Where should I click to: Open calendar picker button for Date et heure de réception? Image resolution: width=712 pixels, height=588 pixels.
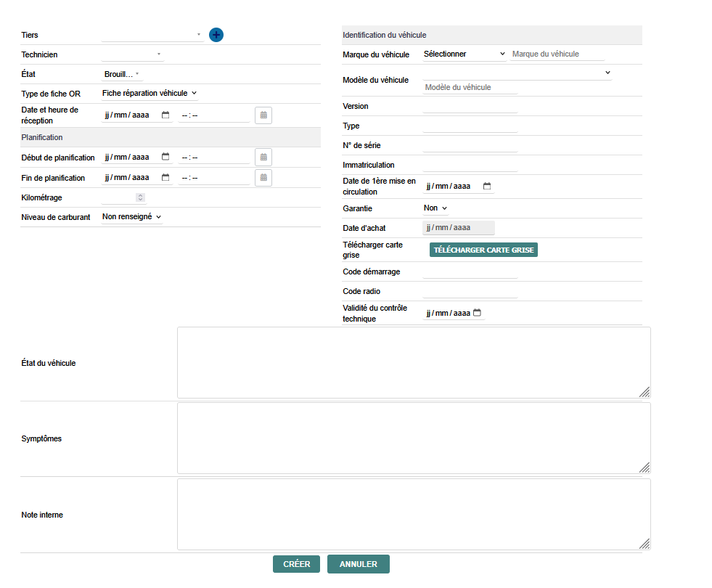click(x=263, y=115)
